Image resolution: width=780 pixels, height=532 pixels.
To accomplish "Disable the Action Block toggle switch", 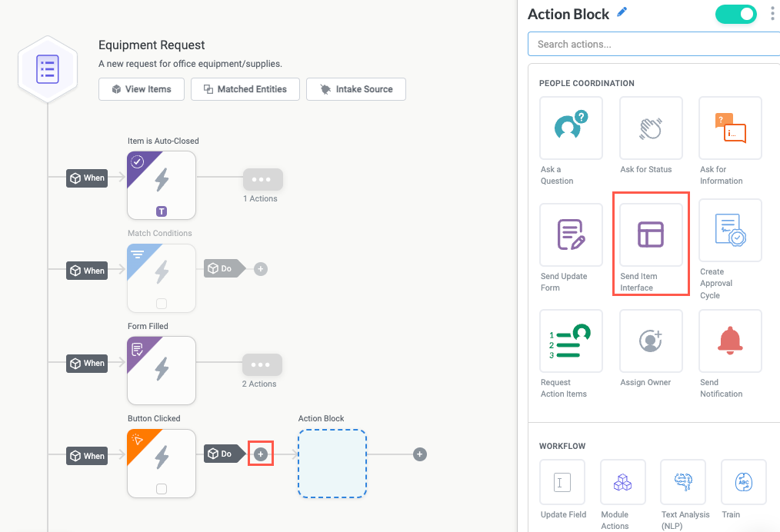I will coord(735,14).
